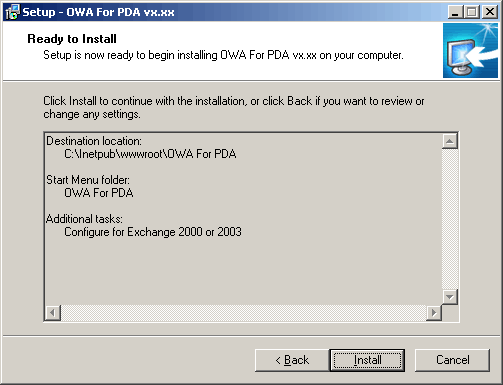
Task: Click the 'Start Menu folder:' line in summary
Action: coord(88,180)
